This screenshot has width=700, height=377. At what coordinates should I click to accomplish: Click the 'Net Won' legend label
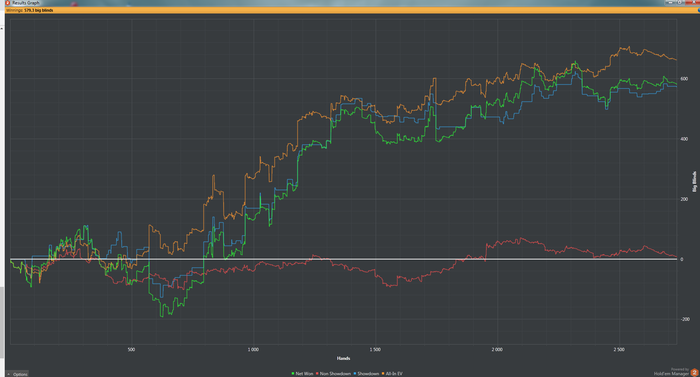[x=304, y=373]
